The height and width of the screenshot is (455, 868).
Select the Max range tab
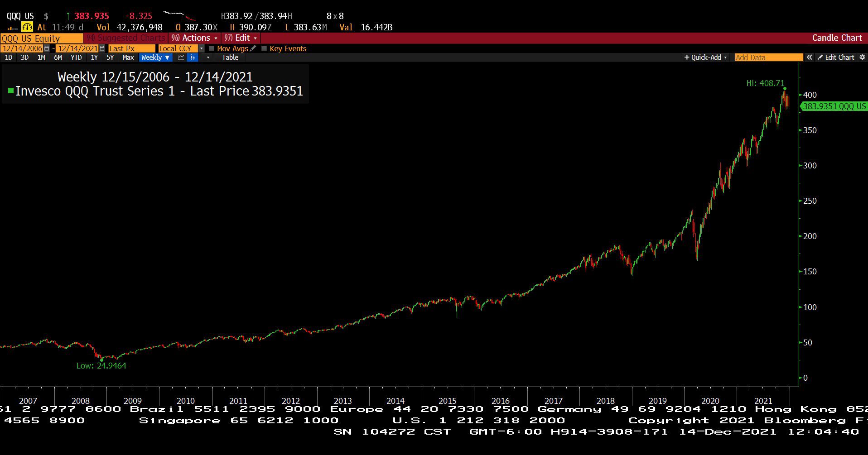[128, 57]
